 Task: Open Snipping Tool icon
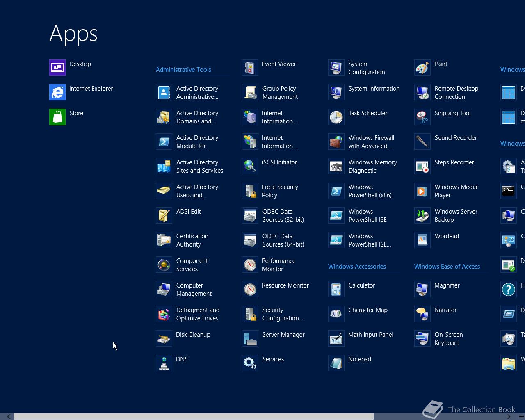click(422, 117)
